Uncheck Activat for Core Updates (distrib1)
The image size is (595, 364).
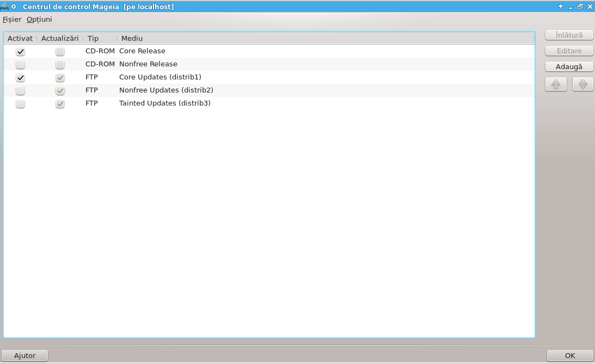21,77
